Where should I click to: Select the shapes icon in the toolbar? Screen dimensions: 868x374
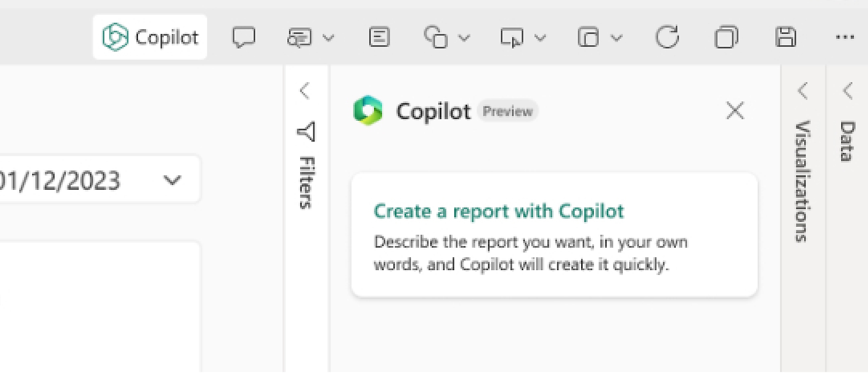[x=435, y=37]
